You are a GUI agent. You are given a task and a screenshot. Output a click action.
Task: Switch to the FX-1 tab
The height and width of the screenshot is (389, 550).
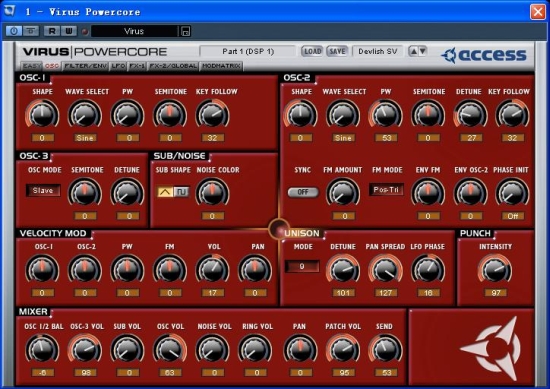tap(137, 66)
